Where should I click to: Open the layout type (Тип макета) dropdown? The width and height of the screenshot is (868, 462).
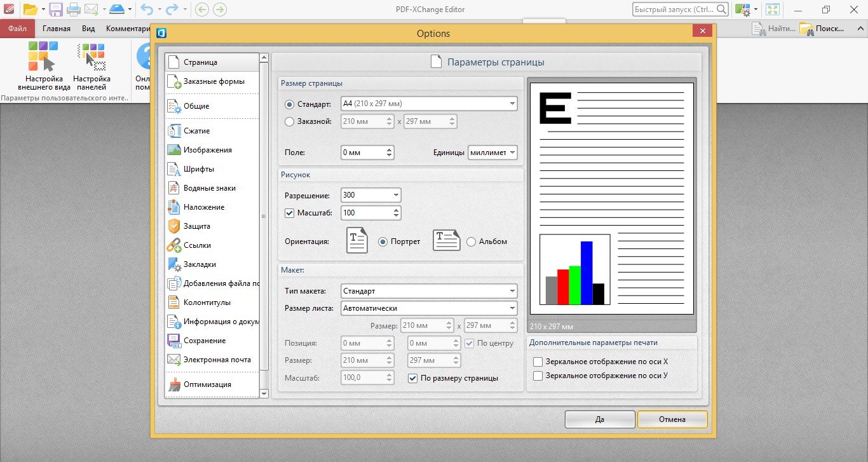[512, 291]
